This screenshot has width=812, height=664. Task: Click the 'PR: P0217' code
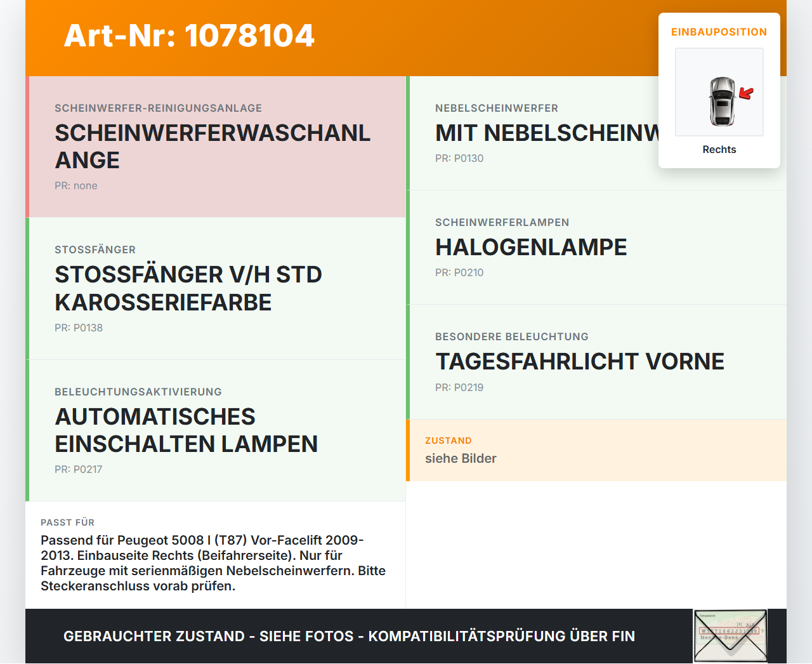click(x=79, y=469)
